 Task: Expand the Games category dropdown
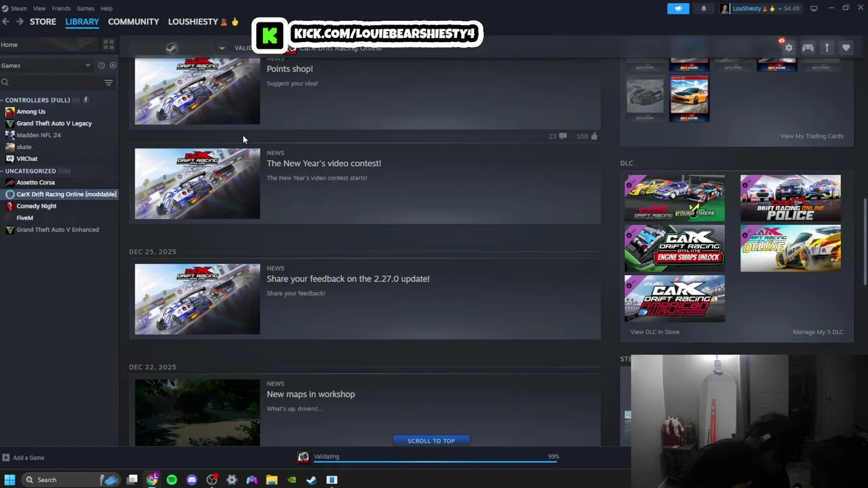[x=87, y=65]
